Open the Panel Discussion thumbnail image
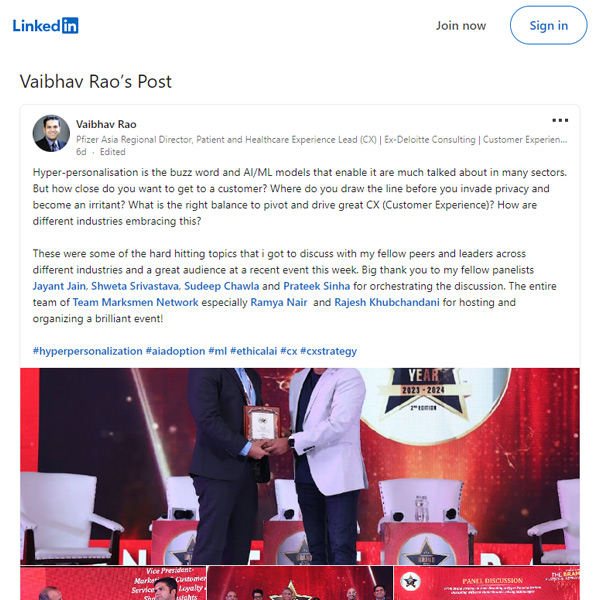Image resolution: width=600 pixels, height=600 pixels. point(487,583)
